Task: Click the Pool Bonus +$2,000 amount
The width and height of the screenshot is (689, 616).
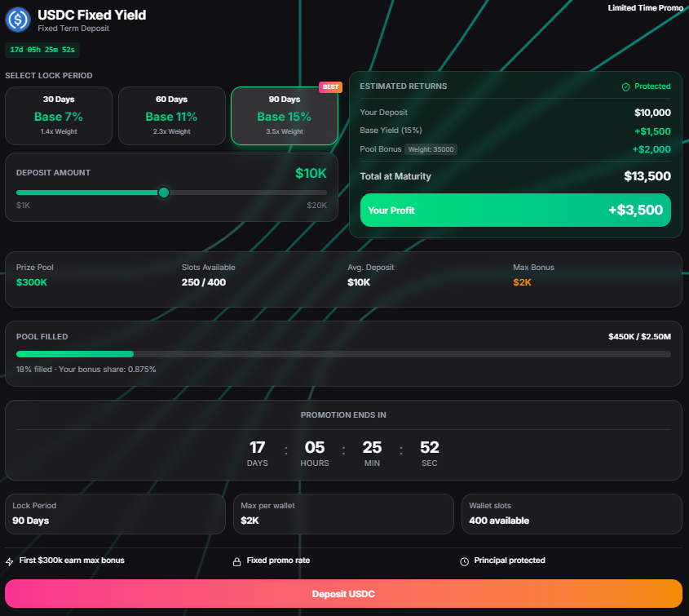Action: [651, 149]
